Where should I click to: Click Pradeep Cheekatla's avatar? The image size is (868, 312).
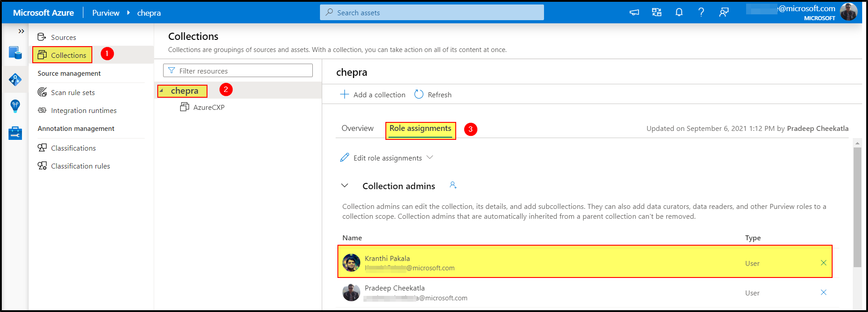351,292
